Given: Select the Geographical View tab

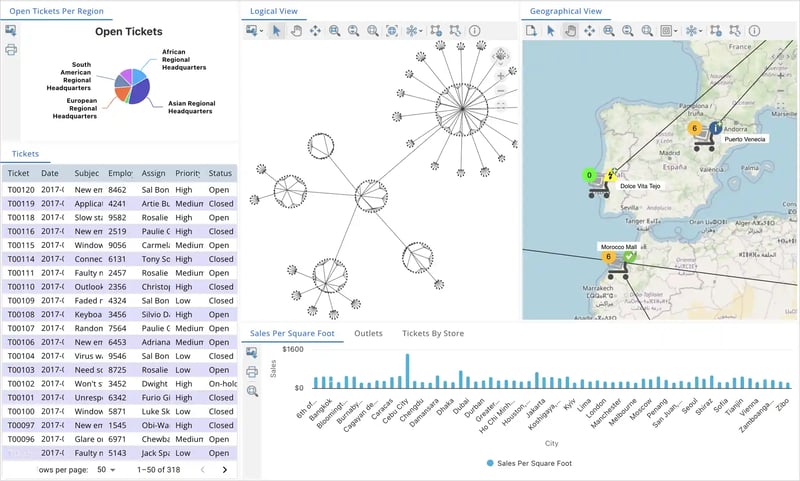Looking at the screenshot, I should [566, 11].
